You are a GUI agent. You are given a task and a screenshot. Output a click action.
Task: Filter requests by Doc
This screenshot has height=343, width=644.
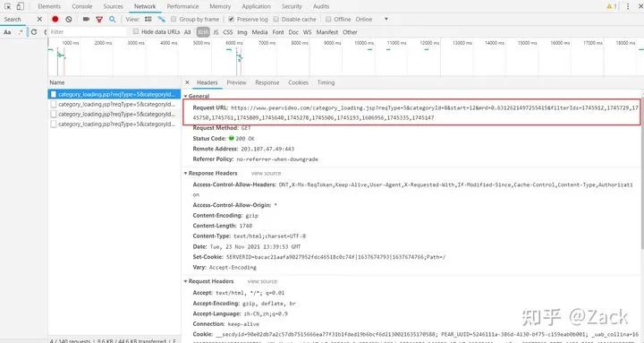pyautogui.click(x=293, y=32)
